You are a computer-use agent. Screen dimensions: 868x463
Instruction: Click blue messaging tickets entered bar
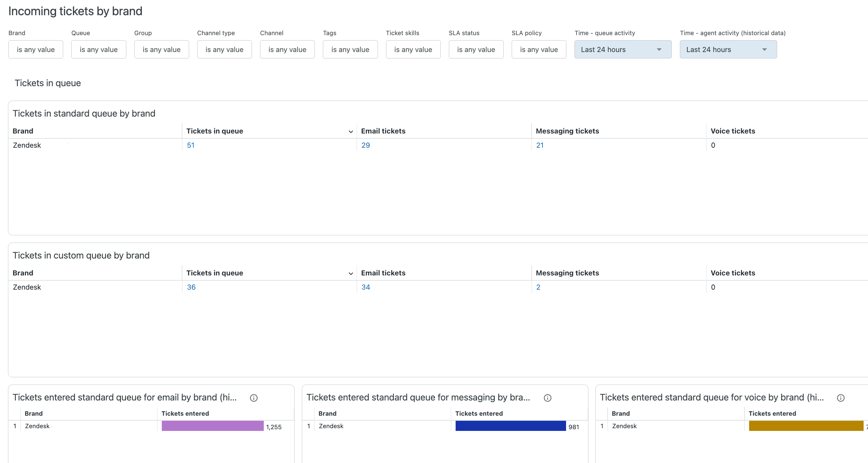(x=510, y=426)
